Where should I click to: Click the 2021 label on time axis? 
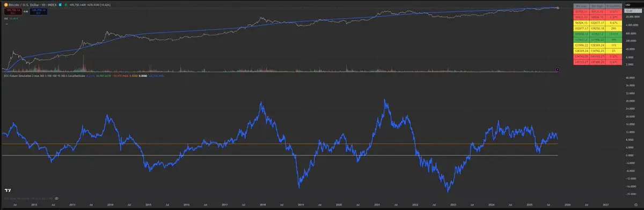pos(377,205)
